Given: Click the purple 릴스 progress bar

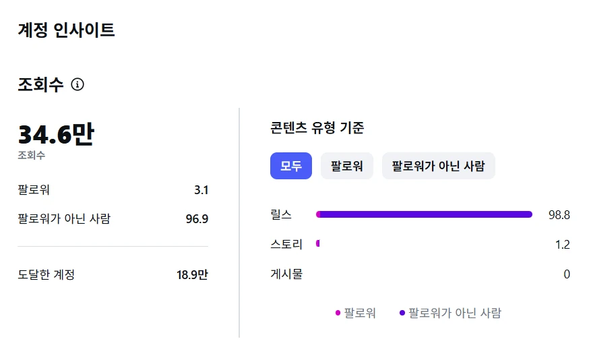Looking at the screenshot, I should (x=425, y=214).
